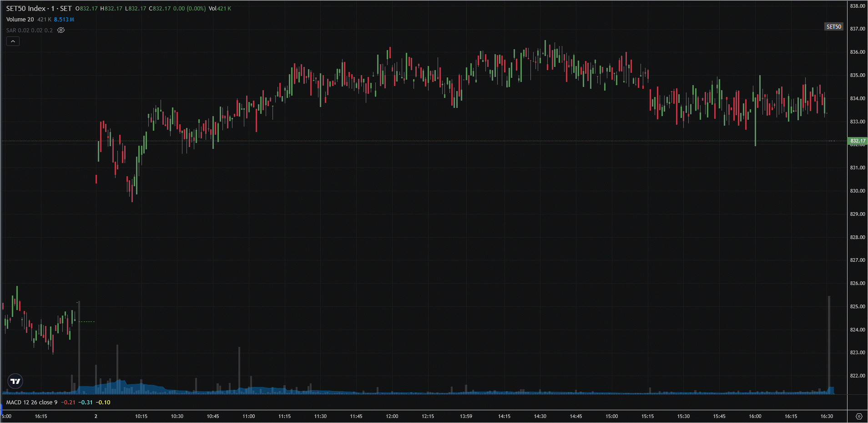Click the Vol 421 K reading in header
The image size is (868, 423).
[220, 9]
